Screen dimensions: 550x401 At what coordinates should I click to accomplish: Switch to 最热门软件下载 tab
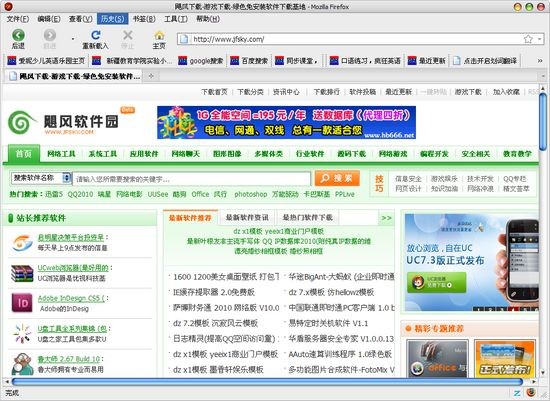click(x=308, y=218)
